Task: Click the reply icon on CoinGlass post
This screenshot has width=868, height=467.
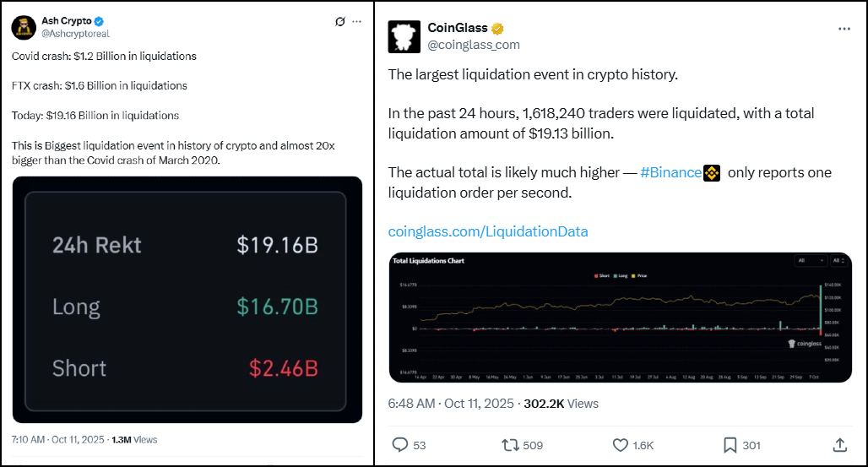Action: point(400,444)
